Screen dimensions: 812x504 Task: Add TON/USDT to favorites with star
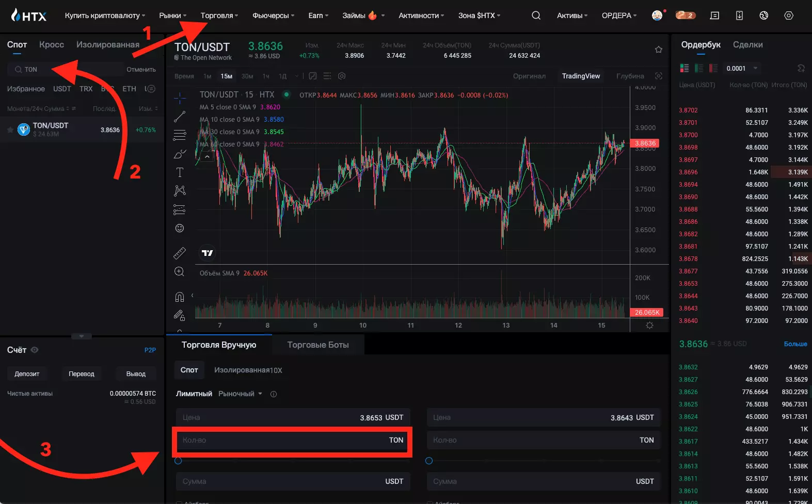659,50
